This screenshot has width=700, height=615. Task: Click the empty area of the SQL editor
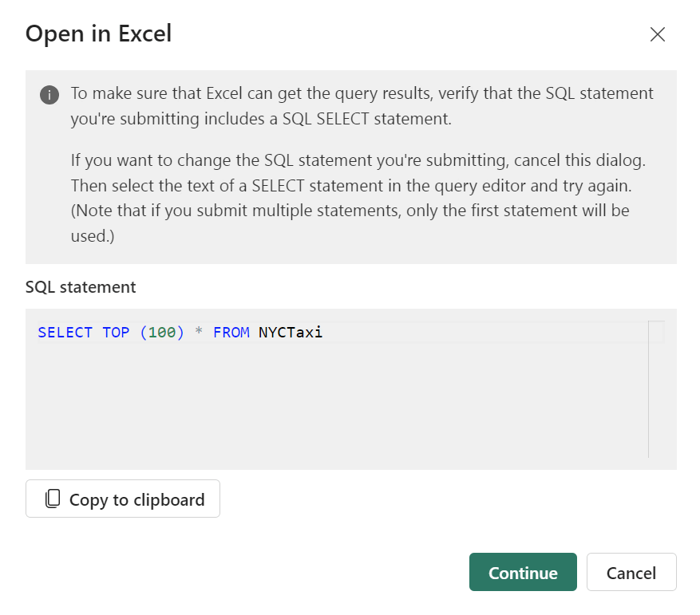[339, 402]
